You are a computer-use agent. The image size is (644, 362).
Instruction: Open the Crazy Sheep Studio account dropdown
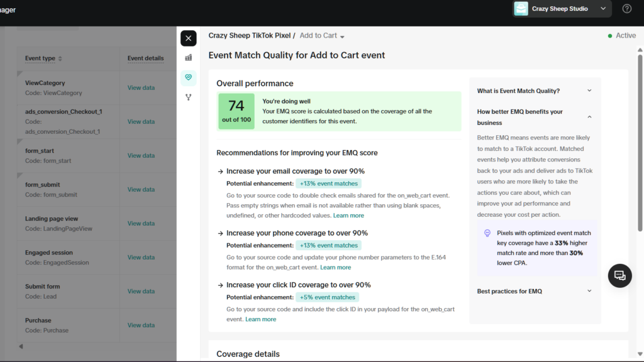(602, 9)
